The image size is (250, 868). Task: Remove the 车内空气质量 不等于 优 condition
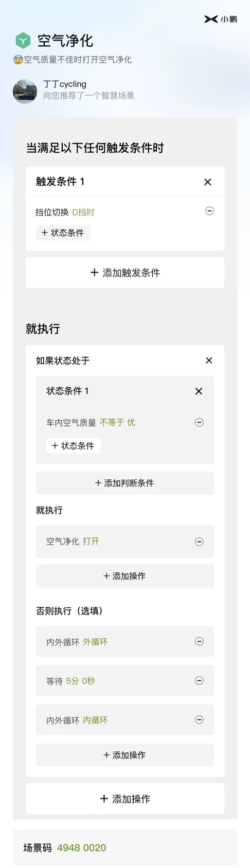coord(199,422)
